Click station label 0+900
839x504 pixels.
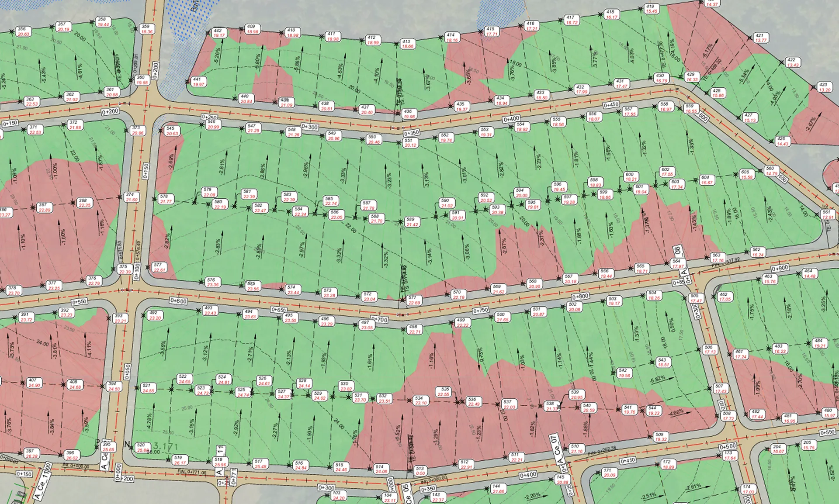(780, 268)
